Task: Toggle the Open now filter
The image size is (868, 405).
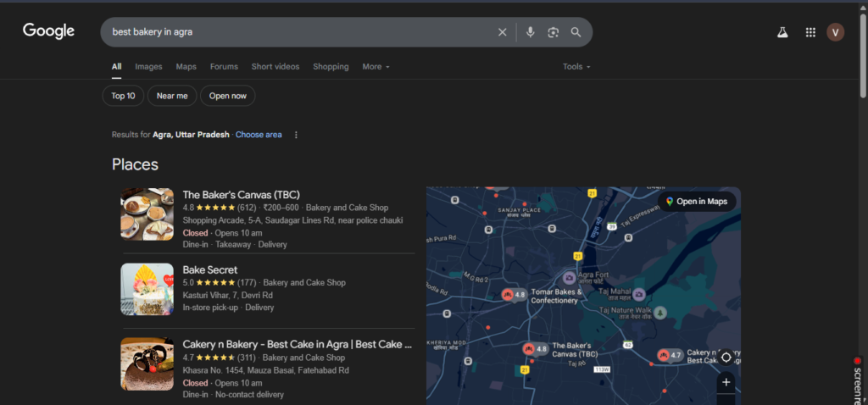Action: (228, 96)
